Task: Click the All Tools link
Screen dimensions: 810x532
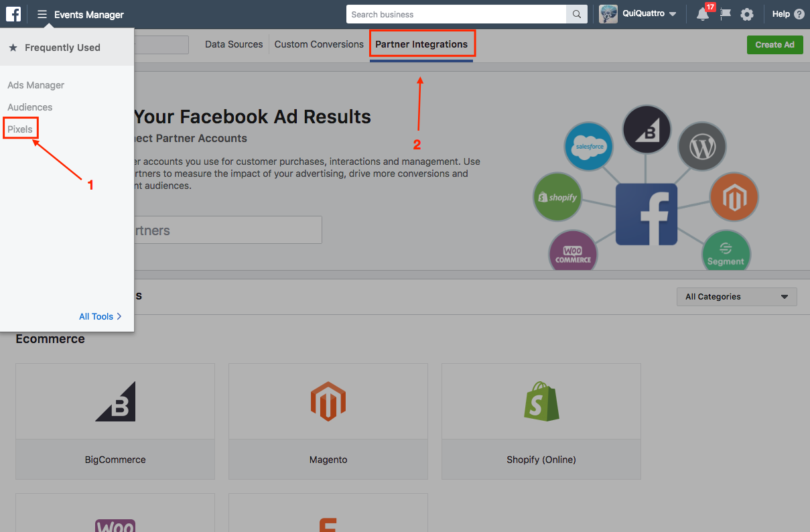Action: pos(100,316)
